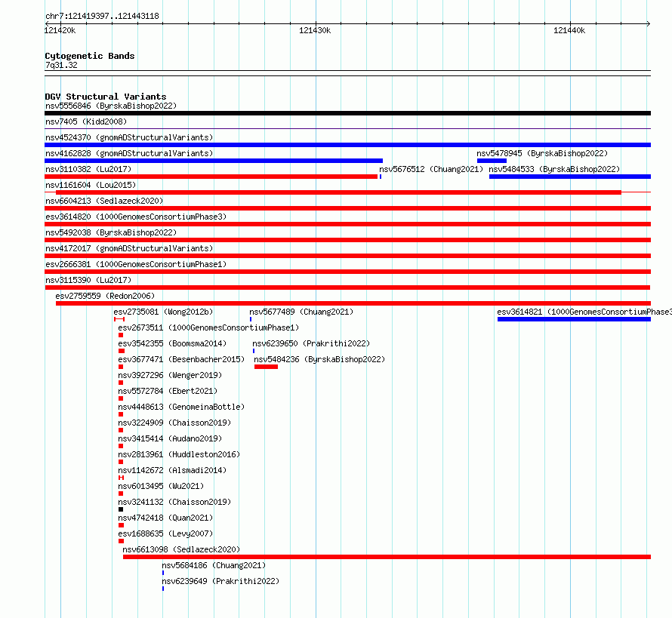Click esv1688635 (Levy2007) label
This screenshot has height=618, width=672.
click(166, 533)
